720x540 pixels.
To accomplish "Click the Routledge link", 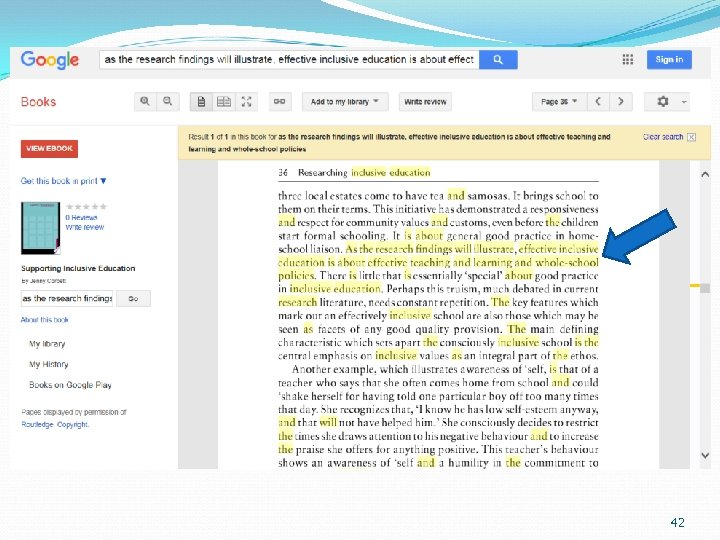I will [x=37, y=424].
